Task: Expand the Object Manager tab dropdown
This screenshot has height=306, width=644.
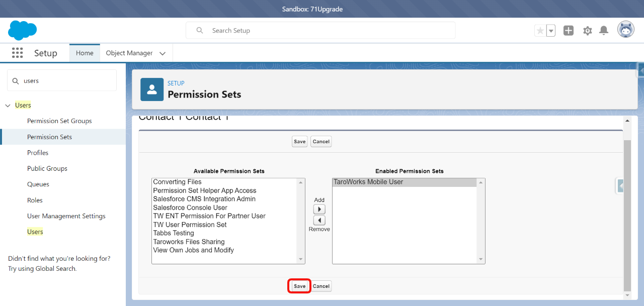Action: (x=163, y=53)
